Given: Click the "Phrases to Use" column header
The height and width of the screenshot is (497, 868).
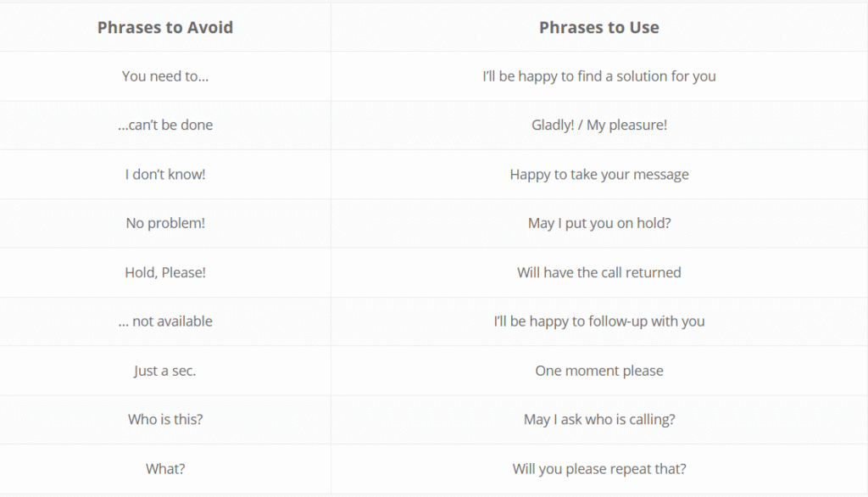Looking at the screenshot, I should click(598, 27).
